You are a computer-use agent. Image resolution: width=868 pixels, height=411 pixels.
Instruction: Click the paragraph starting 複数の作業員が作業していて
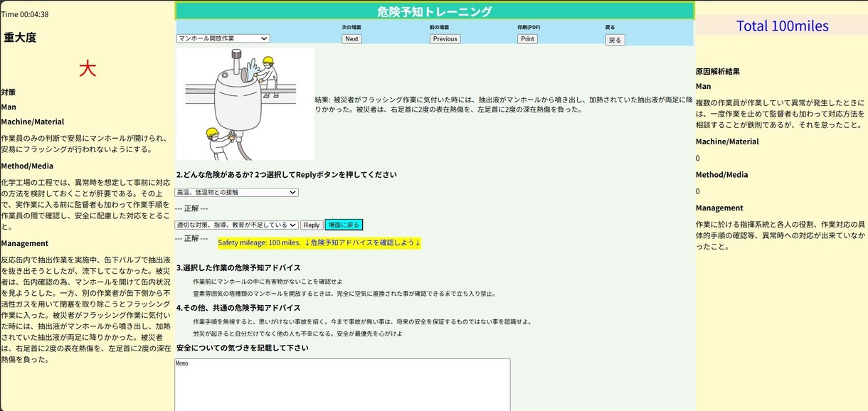(780, 114)
